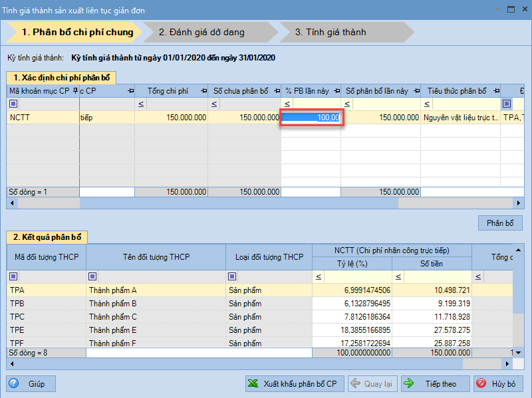532x398 pixels.
Task: Pin the Số chưa phân bổ column
Action: (x=277, y=91)
